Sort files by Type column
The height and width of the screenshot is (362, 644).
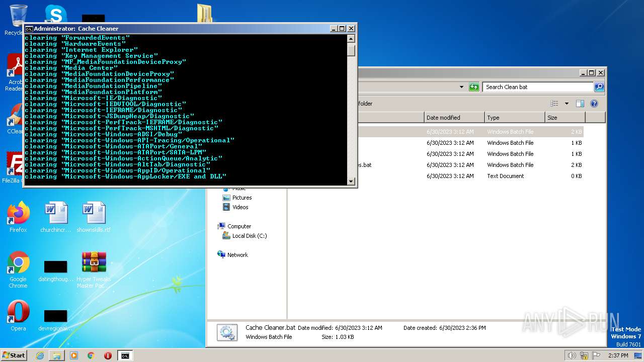515,118
